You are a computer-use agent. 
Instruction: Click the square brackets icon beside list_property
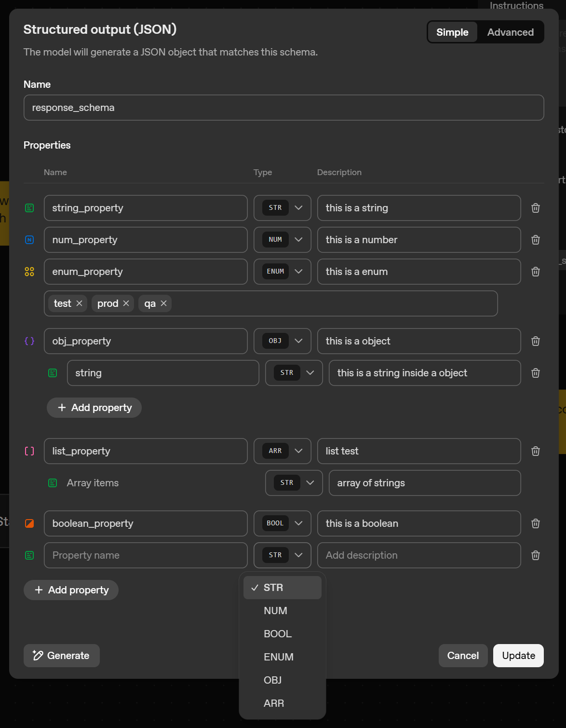click(x=29, y=451)
